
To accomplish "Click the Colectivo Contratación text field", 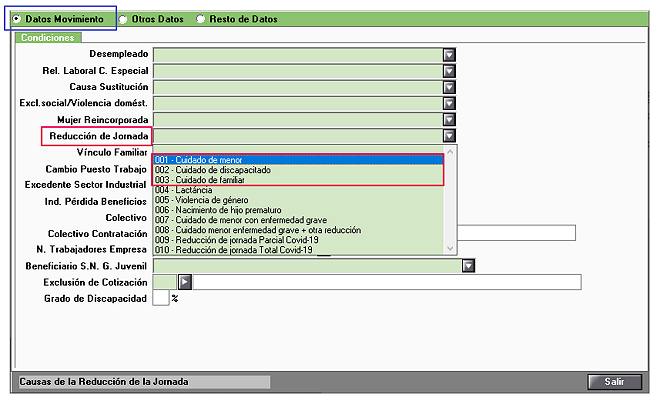I will (516, 233).
